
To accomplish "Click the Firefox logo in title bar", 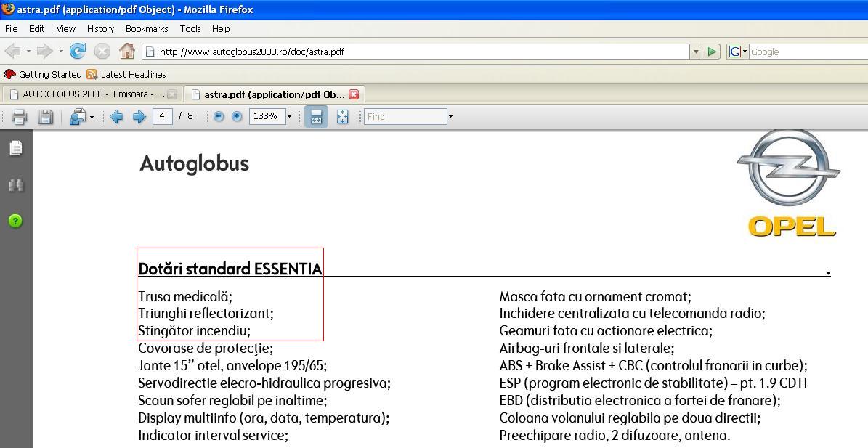I will pos(8,9).
